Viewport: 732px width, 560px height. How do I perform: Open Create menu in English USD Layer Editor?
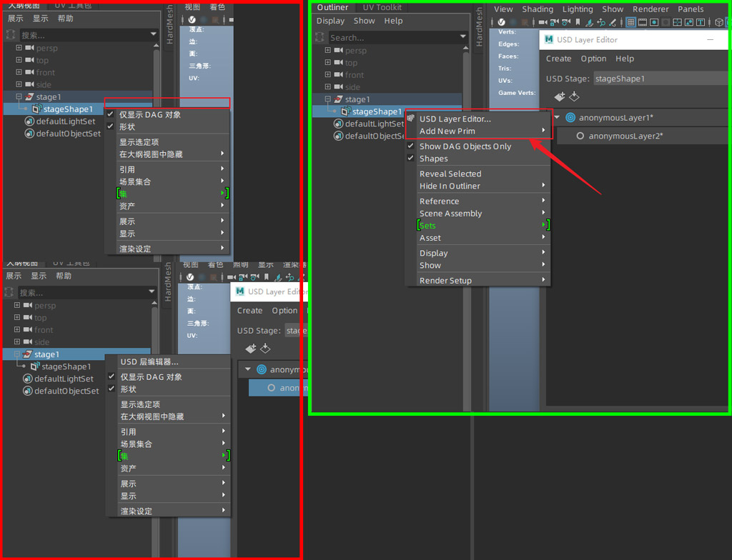(x=559, y=59)
